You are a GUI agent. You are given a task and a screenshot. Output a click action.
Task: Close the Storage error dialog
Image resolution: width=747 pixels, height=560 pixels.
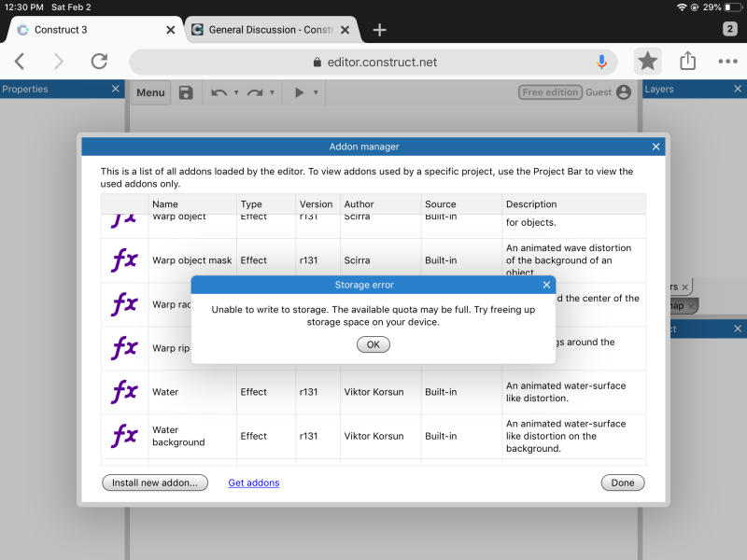pos(546,285)
